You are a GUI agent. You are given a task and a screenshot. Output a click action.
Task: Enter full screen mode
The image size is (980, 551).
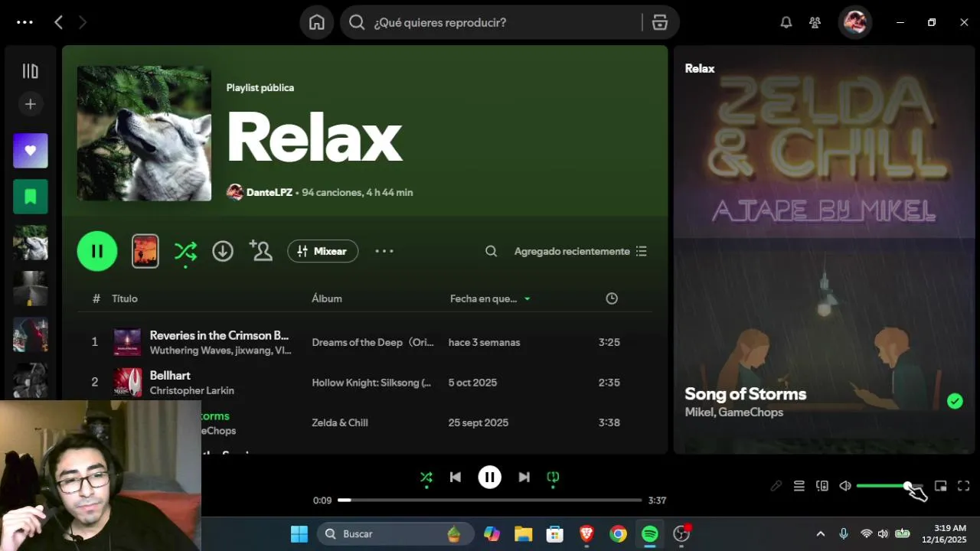(x=964, y=486)
